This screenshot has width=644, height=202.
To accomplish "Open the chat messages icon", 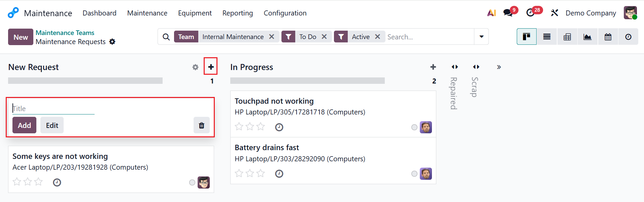I will point(508,13).
